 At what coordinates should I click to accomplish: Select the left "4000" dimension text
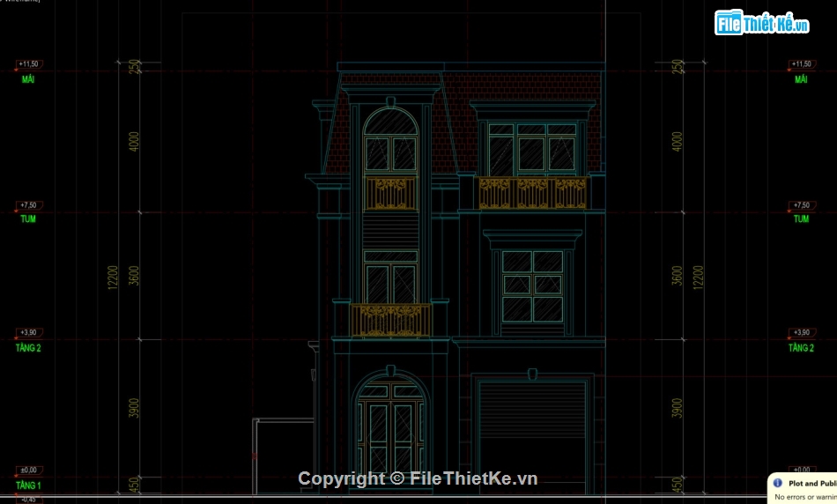(134, 142)
